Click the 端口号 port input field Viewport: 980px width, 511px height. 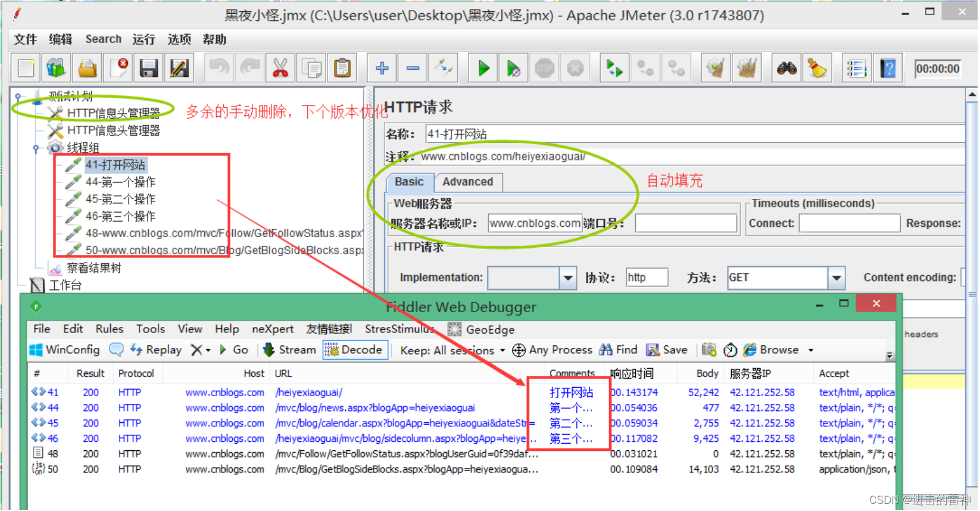686,223
